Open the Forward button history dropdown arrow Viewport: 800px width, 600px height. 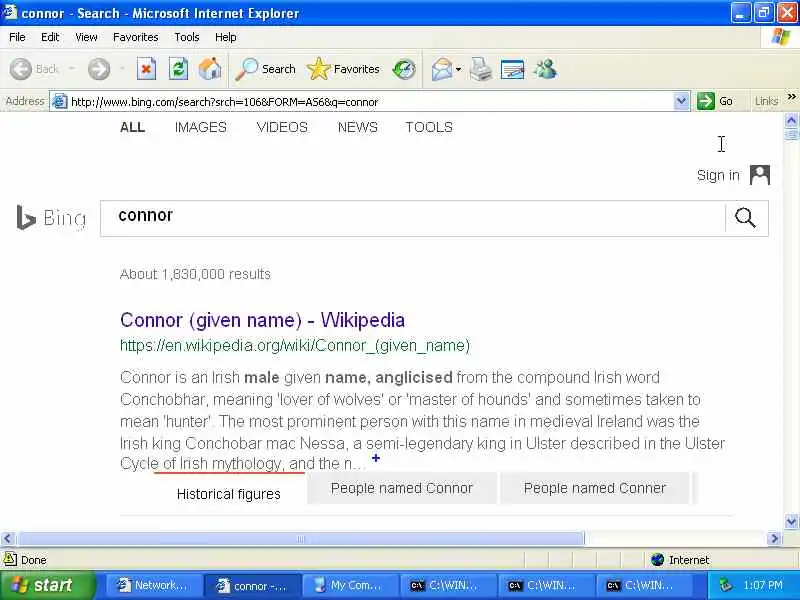pyautogui.click(x=122, y=69)
